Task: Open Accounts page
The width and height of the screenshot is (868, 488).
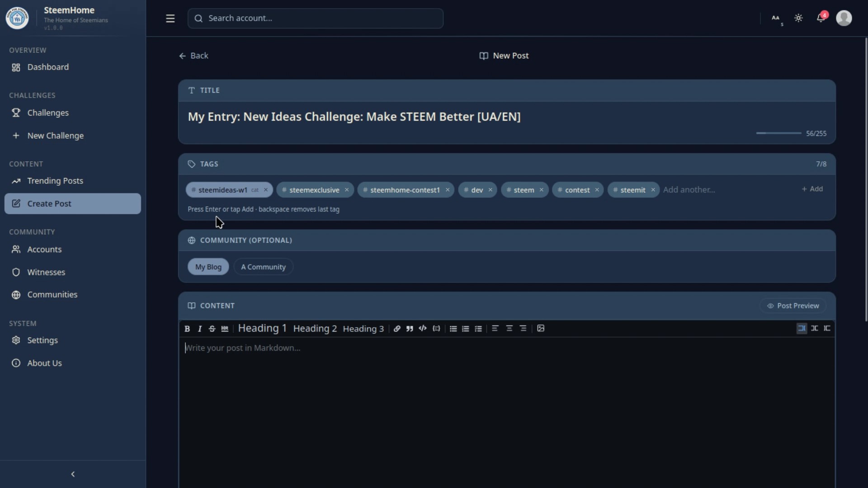Action: pos(73,249)
